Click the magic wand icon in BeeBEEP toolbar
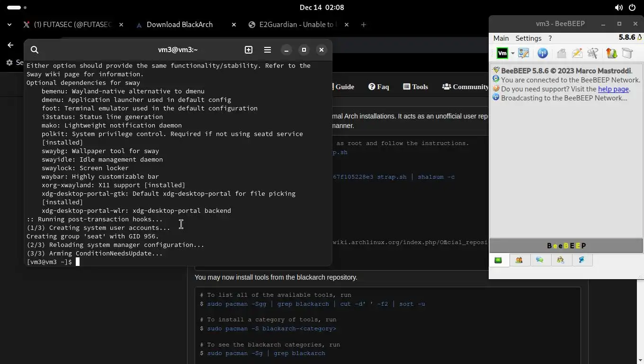Screen dimensions: 644x364 593,54
